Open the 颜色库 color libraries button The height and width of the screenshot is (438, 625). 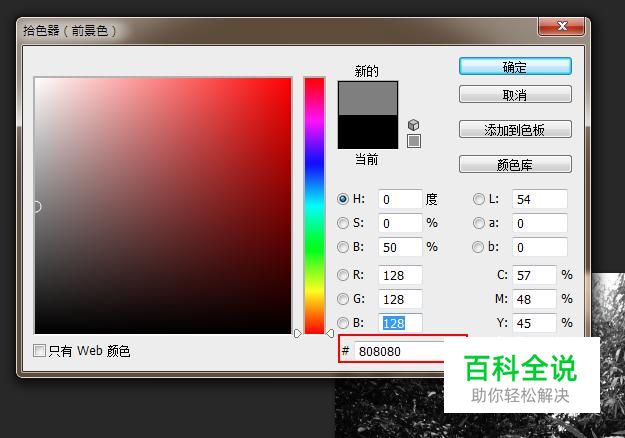[515, 164]
